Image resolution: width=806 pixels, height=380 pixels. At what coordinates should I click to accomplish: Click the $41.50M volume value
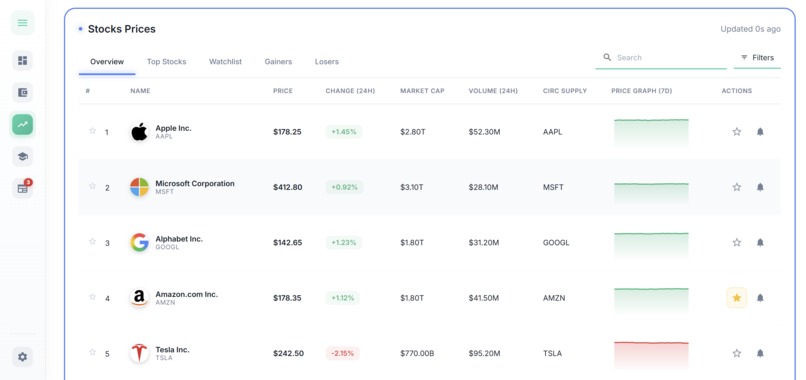point(484,298)
